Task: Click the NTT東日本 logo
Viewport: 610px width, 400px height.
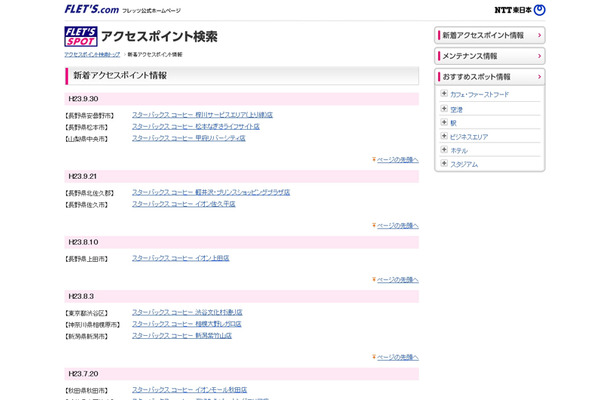Action: pos(520,10)
